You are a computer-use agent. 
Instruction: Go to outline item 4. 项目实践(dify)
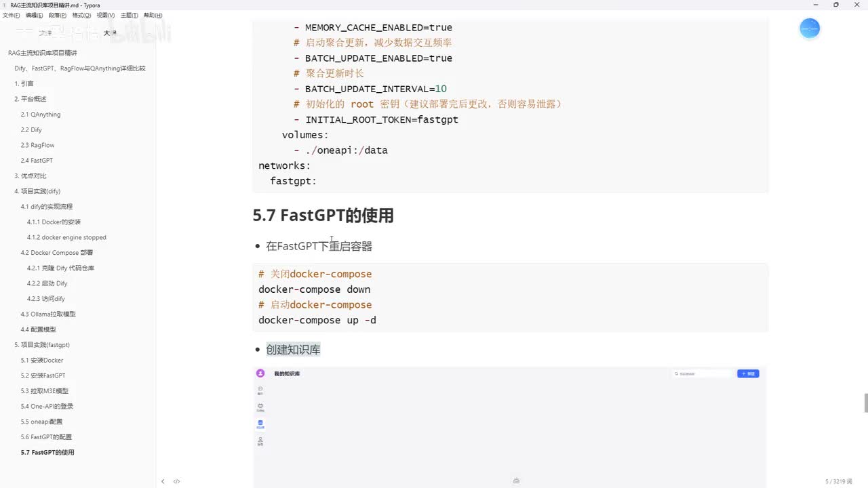(x=37, y=191)
